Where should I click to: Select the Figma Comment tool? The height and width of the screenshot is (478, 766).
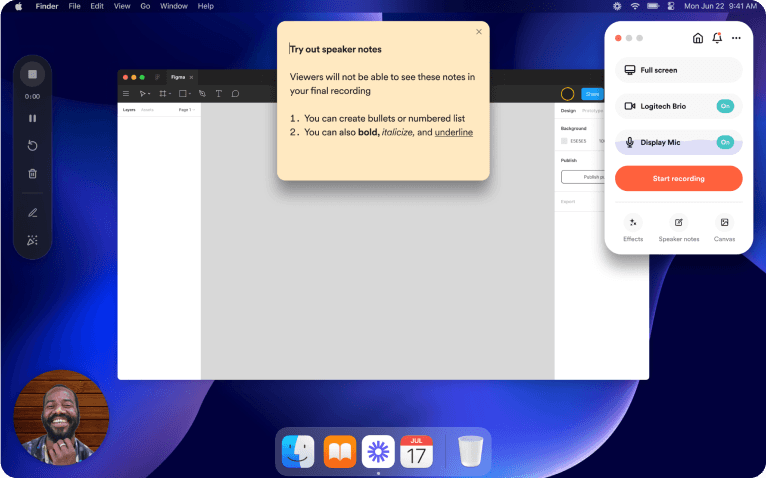(x=235, y=93)
